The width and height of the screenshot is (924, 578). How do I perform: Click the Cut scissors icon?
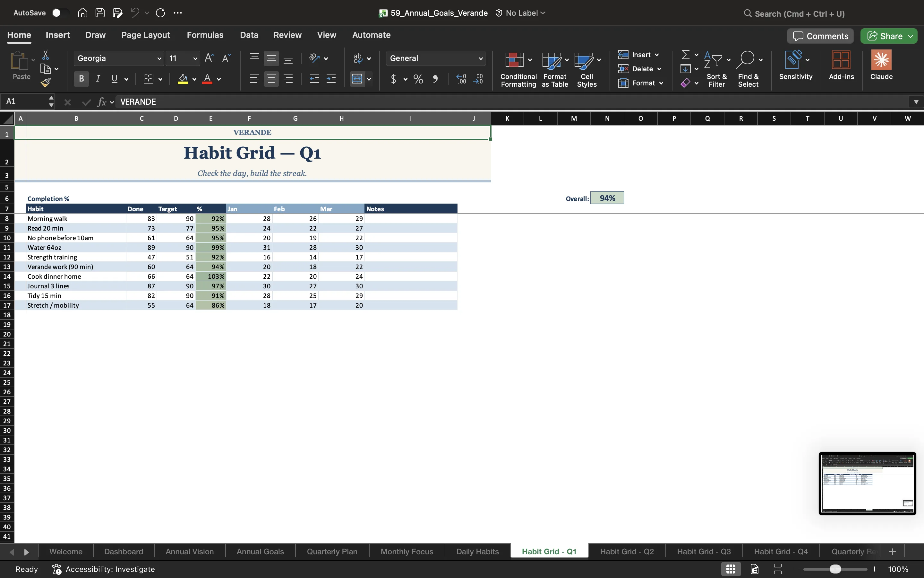[x=46, y=55]
